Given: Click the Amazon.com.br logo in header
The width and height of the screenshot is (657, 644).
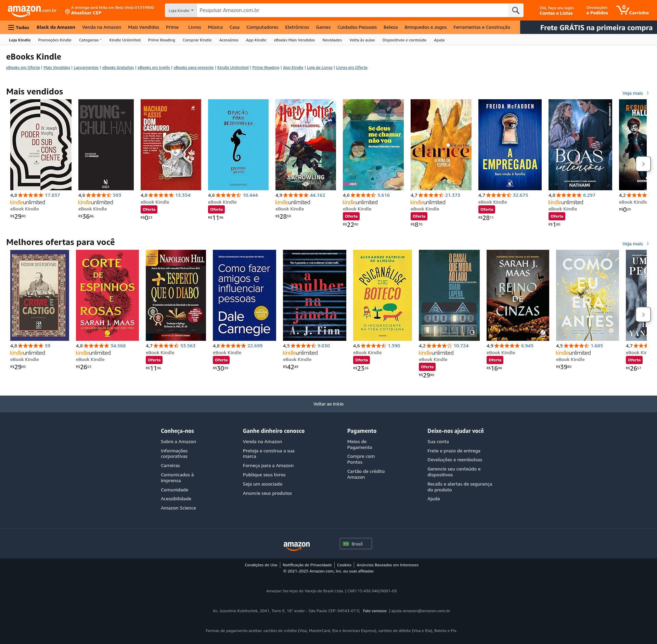Looking at the screenshot, I should [32, 11].
